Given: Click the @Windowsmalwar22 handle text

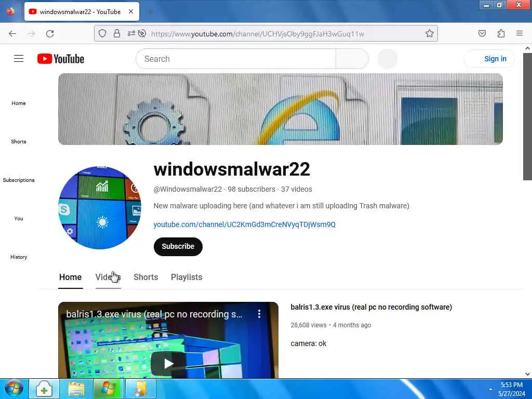Looking at the screenshot, I should click(188, 189).
